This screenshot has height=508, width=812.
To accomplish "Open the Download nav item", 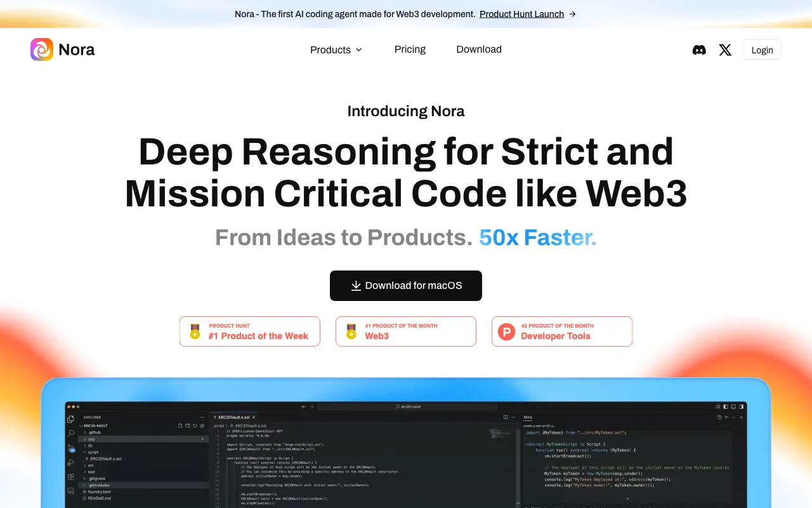I will 479,50.
